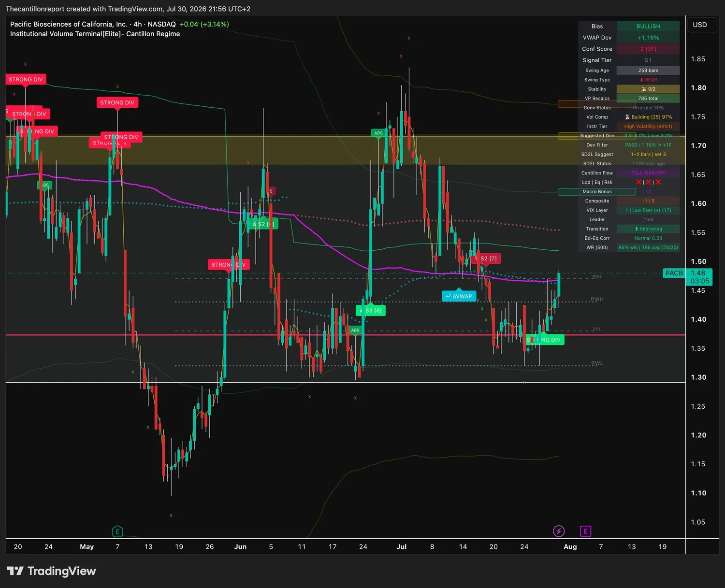Click the purple lightning bolt event icon
725x588 pixels.
559,531
